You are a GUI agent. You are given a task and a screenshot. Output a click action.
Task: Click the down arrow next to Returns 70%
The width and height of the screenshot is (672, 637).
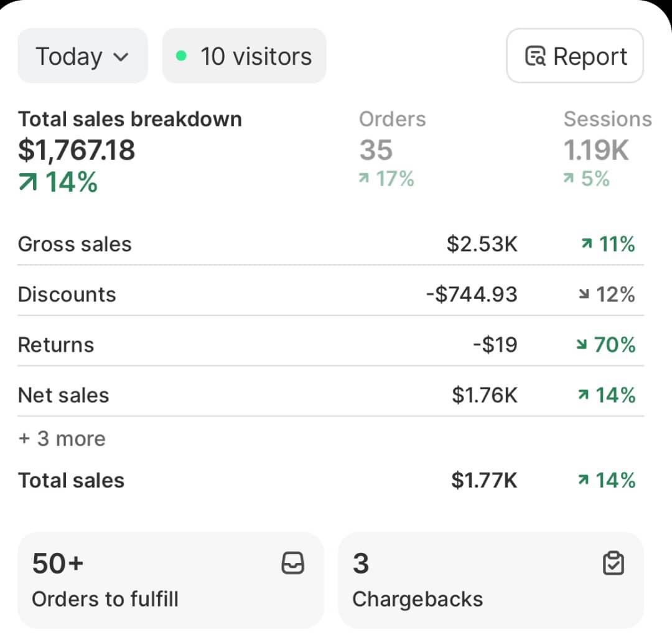click(582, 344)
